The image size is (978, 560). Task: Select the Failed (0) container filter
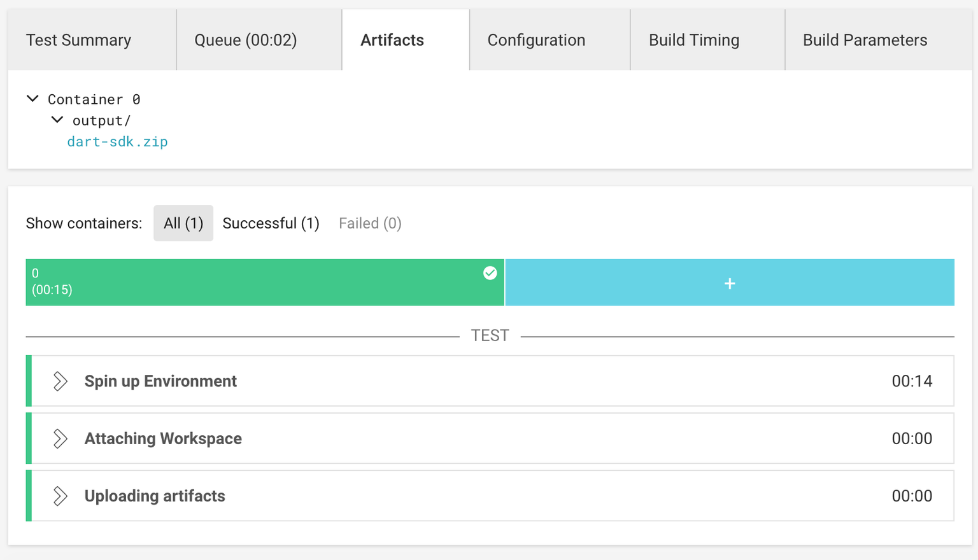click(x=370, y=223)
